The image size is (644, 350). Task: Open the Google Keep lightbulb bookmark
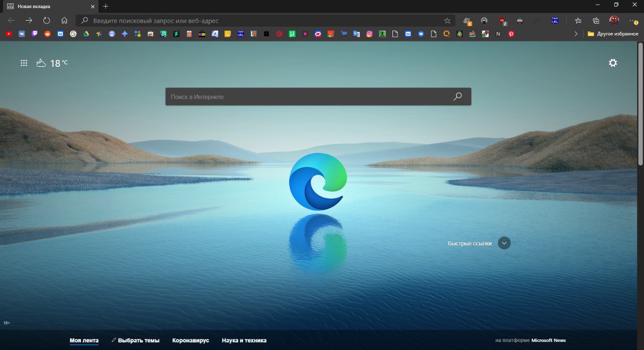pyautogui.click(x=227, y=34)
